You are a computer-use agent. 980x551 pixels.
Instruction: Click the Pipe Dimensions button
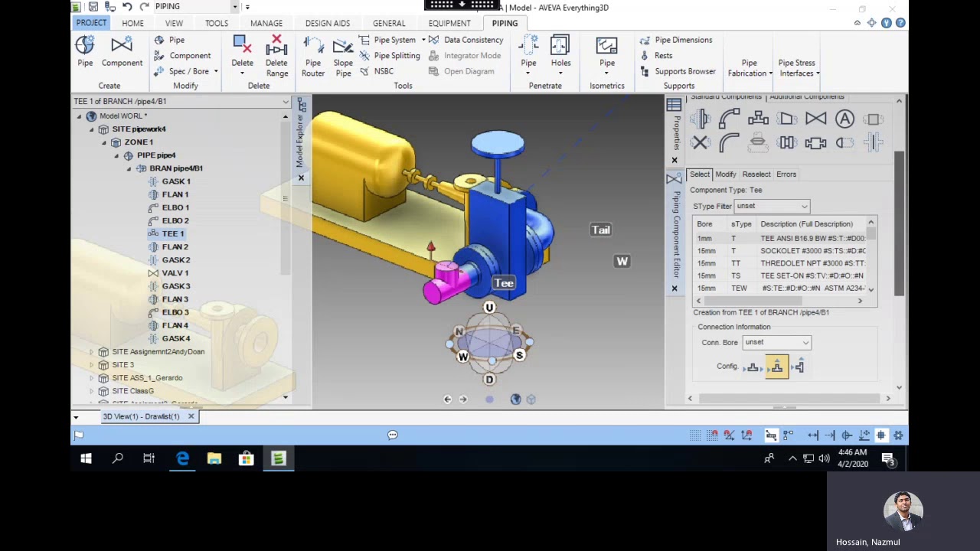point(676,40)
